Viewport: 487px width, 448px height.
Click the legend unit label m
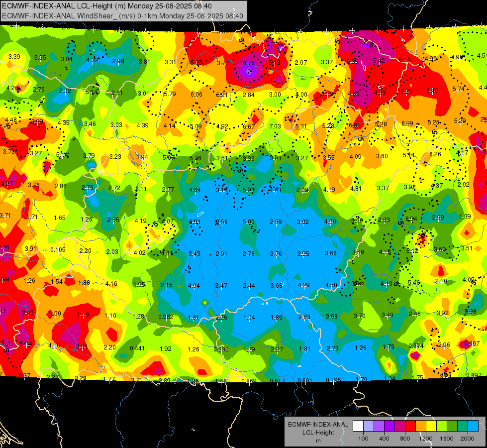(x=318, y=441)
